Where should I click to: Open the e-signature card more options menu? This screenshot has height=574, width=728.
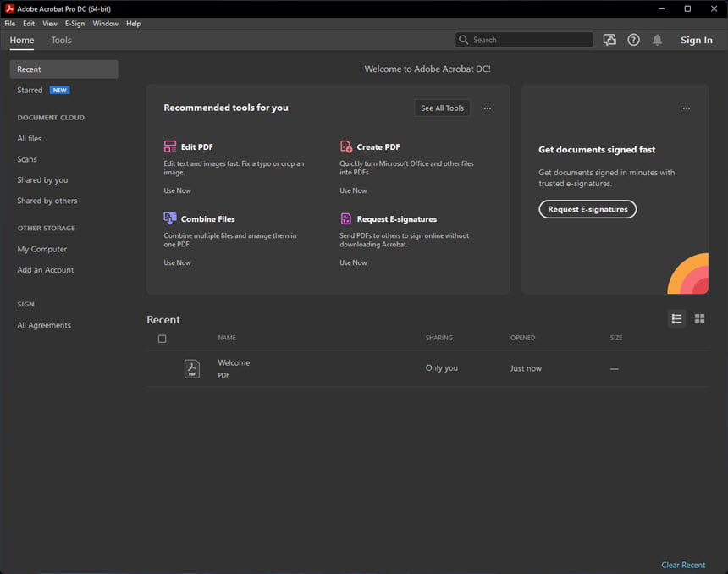(x=687, y=108)
